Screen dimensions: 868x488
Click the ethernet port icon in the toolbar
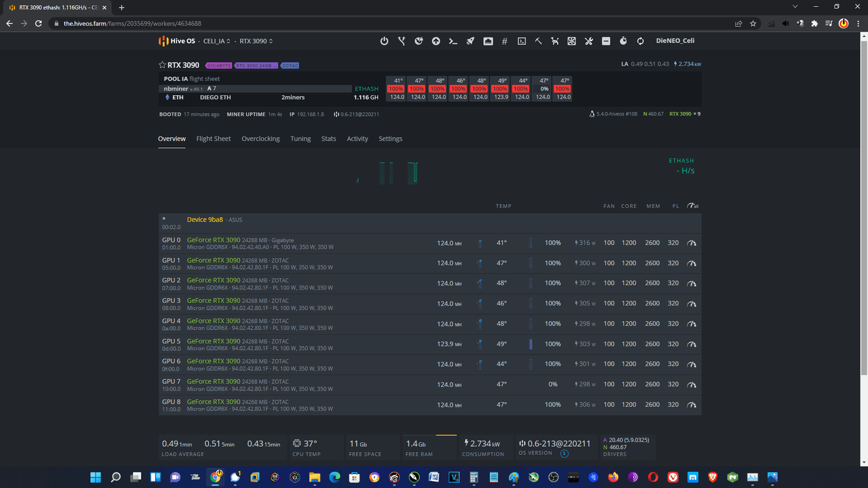pos(488,41)
